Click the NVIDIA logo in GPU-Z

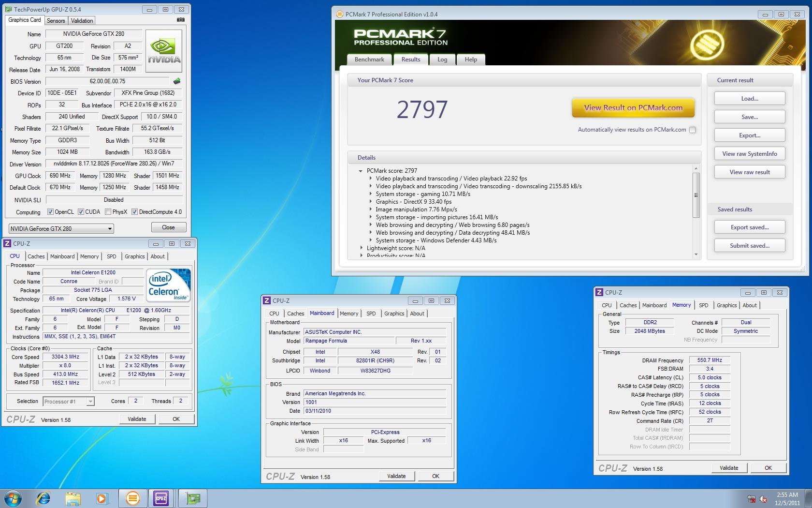(164, 51)
